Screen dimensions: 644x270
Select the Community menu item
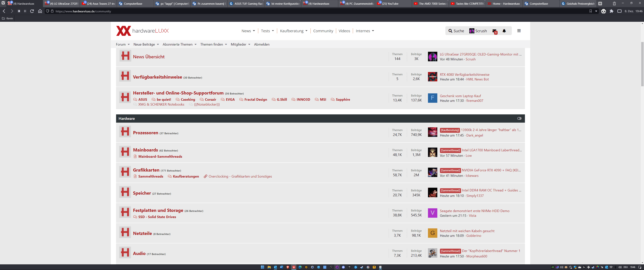click(x=323, y=31)
